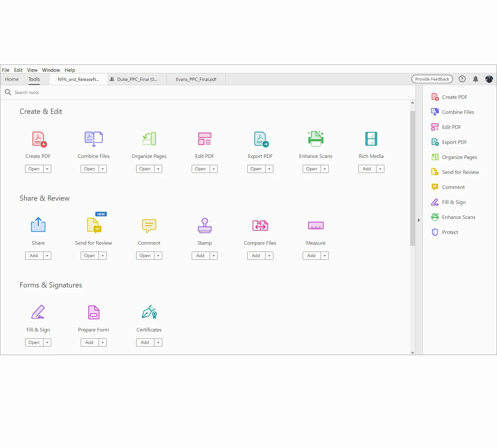The height and width of the screenshot is (448, 497).
Task: Switch to the Duke_PPC_Final document tab
Action: [137, 79]
